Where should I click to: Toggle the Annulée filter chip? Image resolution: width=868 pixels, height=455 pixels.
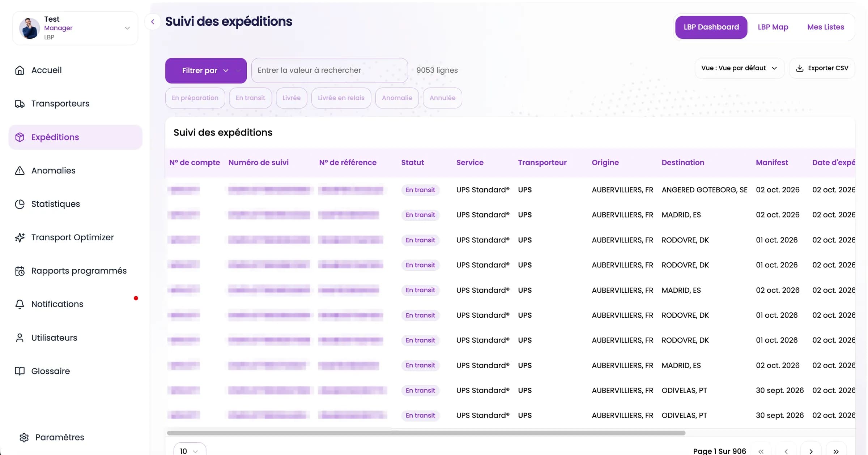click(442, 98)
